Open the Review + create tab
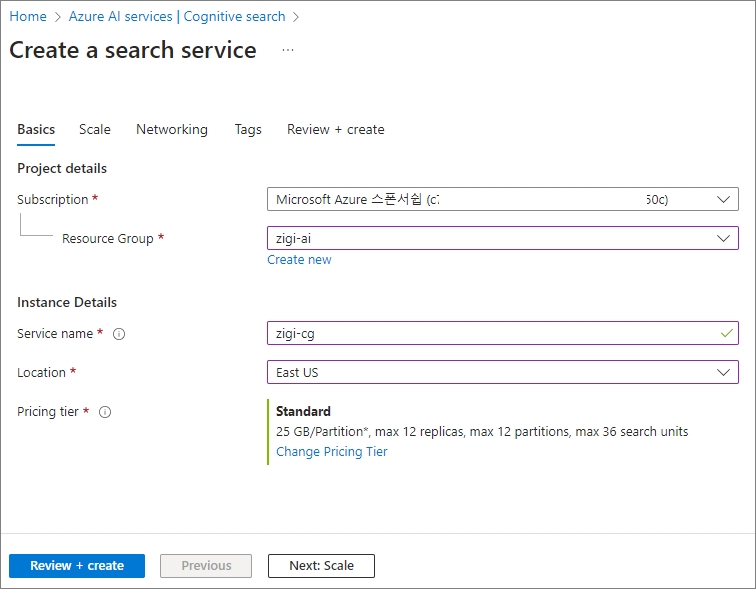Image resolution: width=756 pixels, height=589 pixels. [335, 129]
